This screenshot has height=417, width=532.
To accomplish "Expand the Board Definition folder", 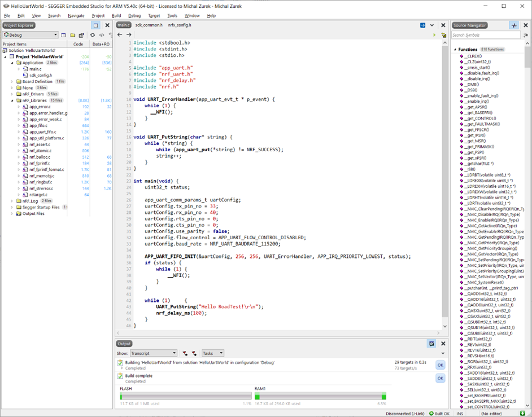I will tap(12, 82).
